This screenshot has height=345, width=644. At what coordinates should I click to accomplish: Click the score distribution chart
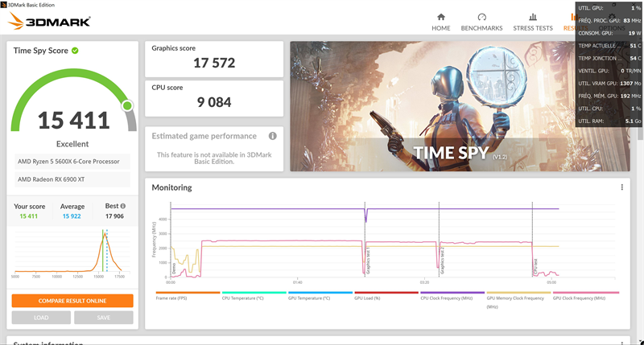point(72,253)
